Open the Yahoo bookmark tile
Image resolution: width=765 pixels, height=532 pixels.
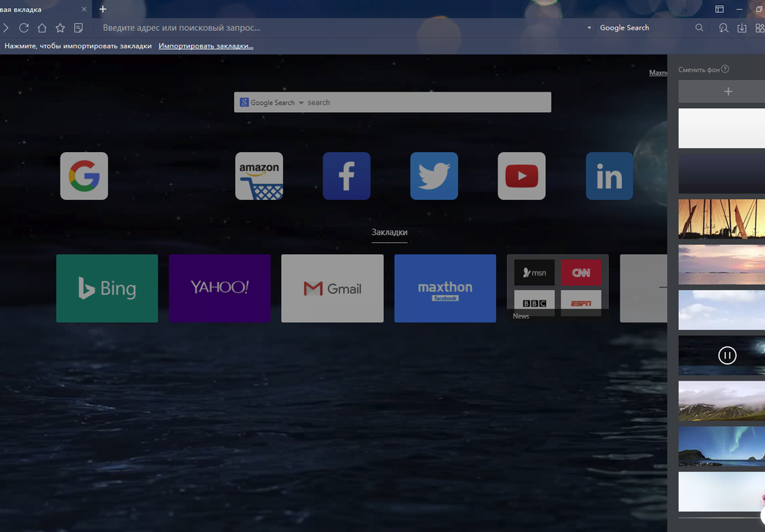coord(220,288)
